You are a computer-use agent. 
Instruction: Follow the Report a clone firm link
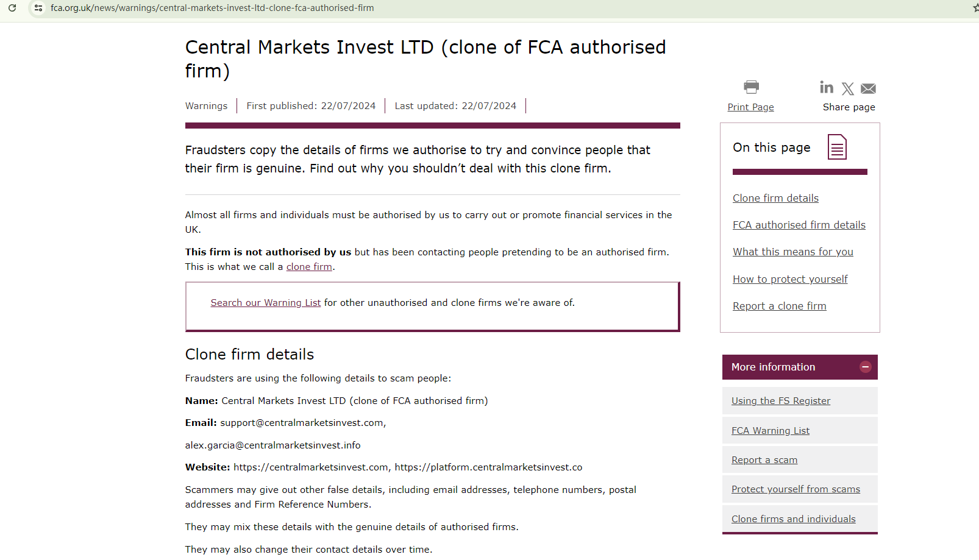(779, 306)
